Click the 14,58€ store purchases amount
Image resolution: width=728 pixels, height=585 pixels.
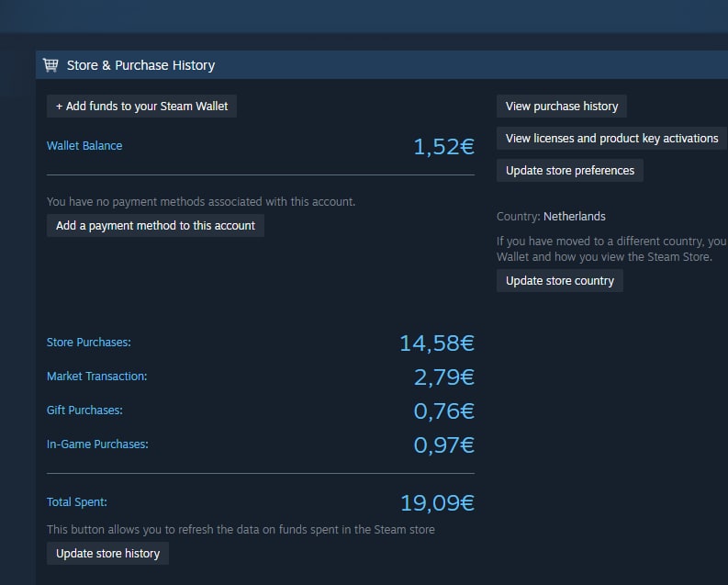[437, 343]
